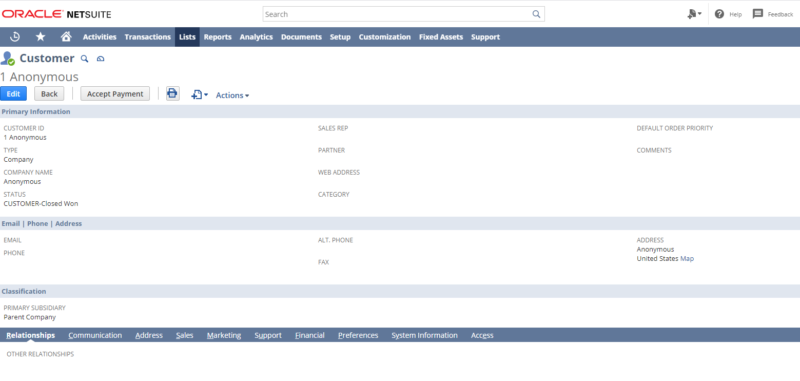This screenshot has width=800, height=381.
Task: Go to the Home icon
Action: [x=66, y=37]
